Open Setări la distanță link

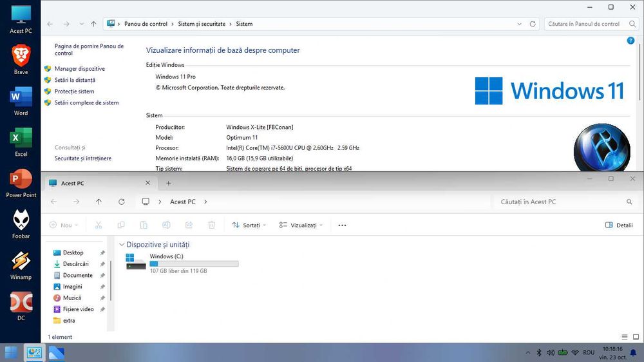[x=75, y=80]
